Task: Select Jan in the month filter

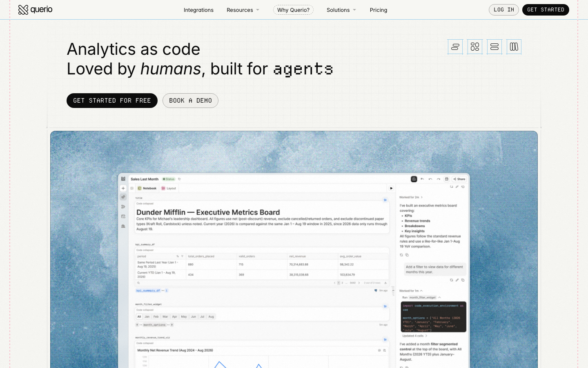Action: (x=147, y=316)
